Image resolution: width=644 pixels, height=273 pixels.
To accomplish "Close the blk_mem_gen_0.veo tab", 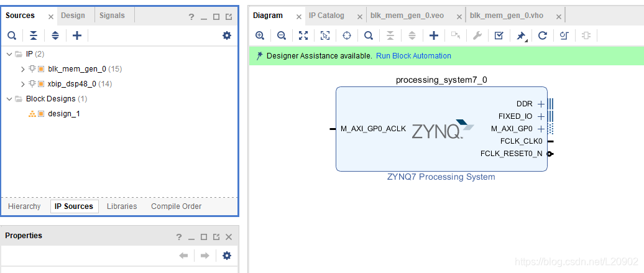I will (459, 17).
